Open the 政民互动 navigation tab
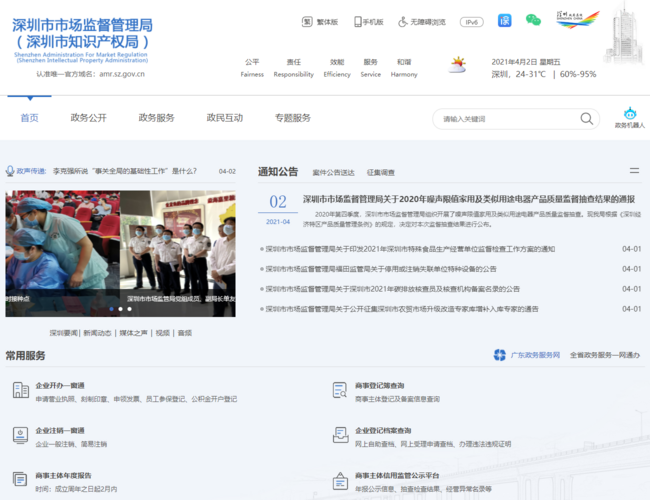Viewport: 650px width, 500px height. pos(225,118)
